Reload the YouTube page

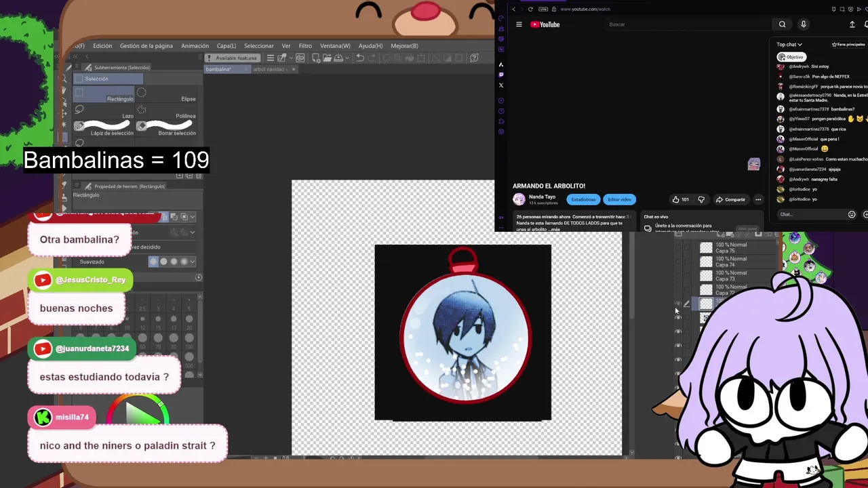pos(530,9)
